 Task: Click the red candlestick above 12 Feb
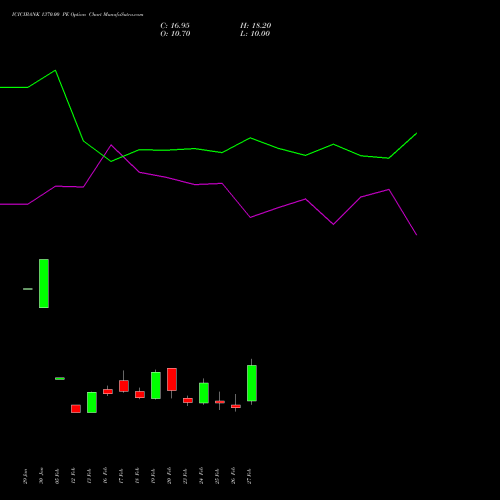(76, 409)
